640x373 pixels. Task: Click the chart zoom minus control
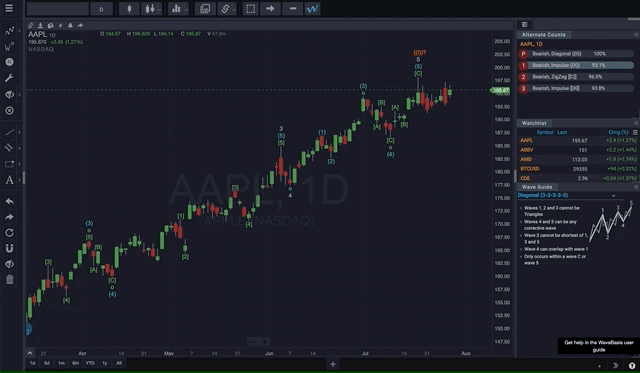252,342
